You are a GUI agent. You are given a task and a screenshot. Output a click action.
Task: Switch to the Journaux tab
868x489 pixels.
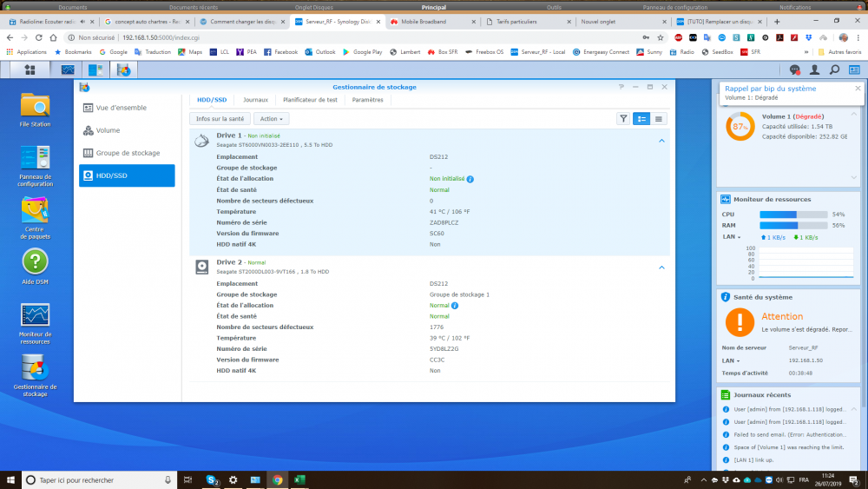coord(255,100)
